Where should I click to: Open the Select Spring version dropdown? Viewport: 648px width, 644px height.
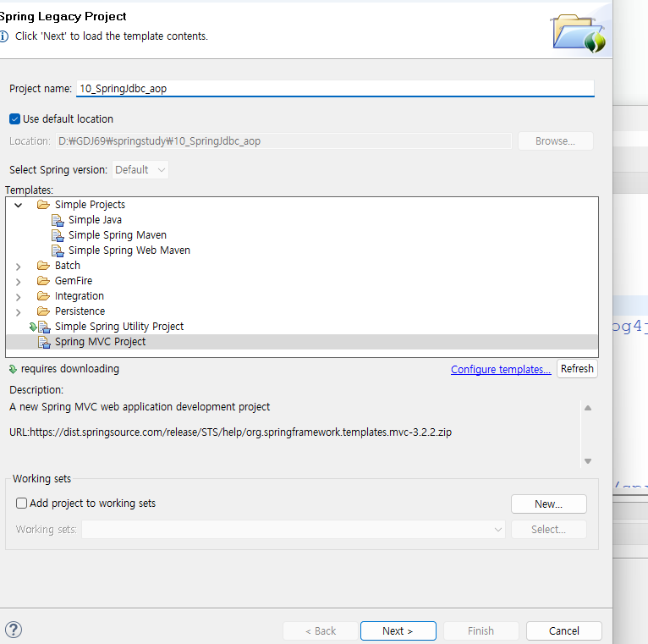coord(140,170)
